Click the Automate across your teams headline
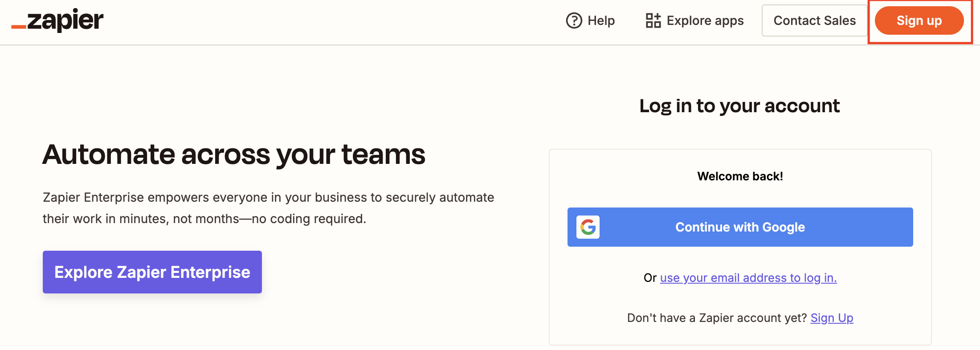Screen dimensions: 980x350 [233, 155]
